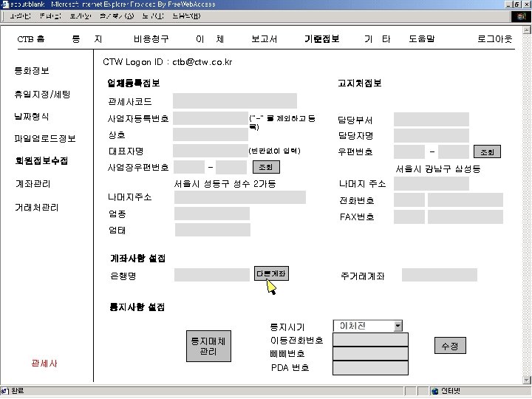Screen dimensions: 532x399
Task: Click the CTW Logon ID ctb@ctw.co.kr text
Action: tap(168, 62)
